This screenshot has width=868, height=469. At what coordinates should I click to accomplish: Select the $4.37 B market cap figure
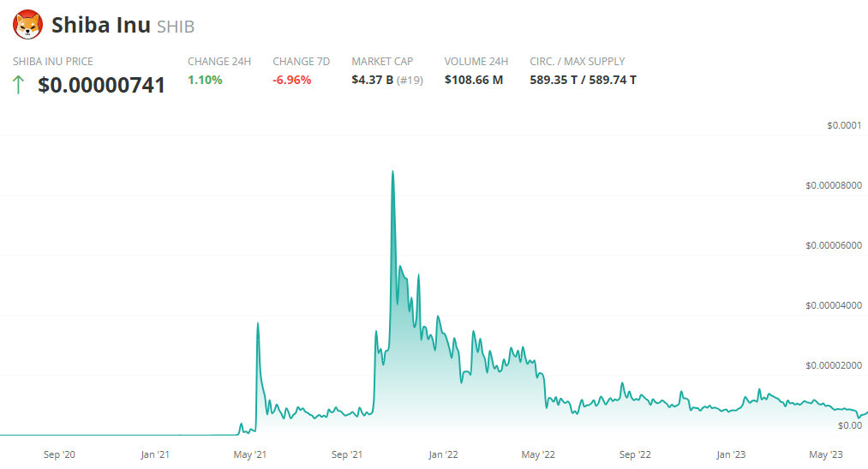click(x=372, y=80)
